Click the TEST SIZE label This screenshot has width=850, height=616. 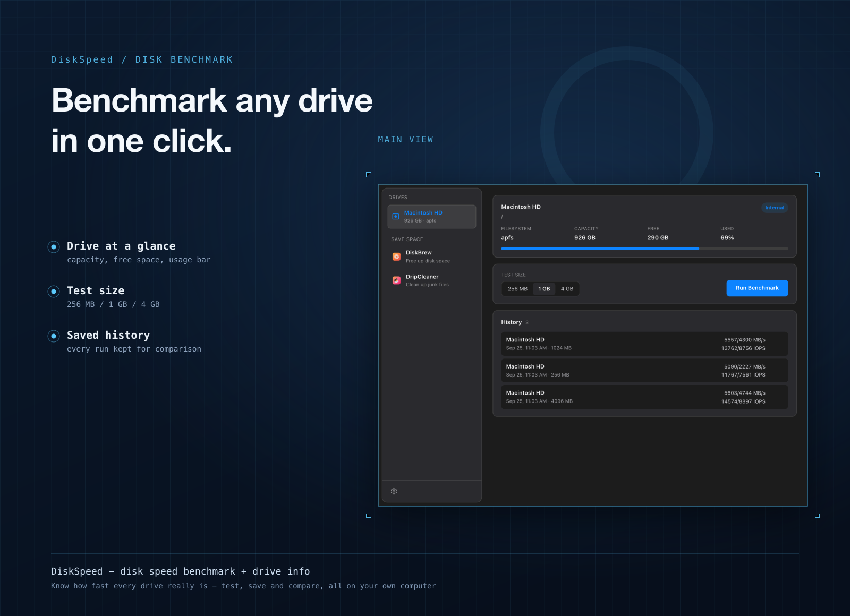click(513, 275)
